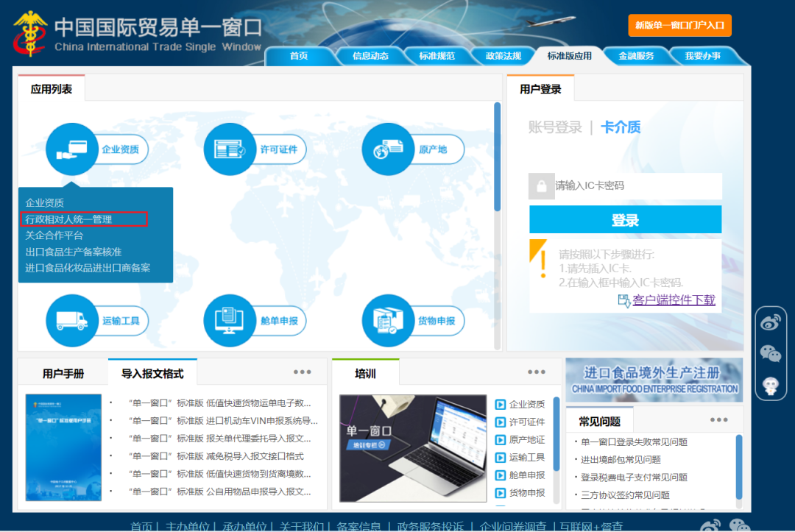
Task: Open the 许可证件 application icon
Action: (x=229, y=149)
